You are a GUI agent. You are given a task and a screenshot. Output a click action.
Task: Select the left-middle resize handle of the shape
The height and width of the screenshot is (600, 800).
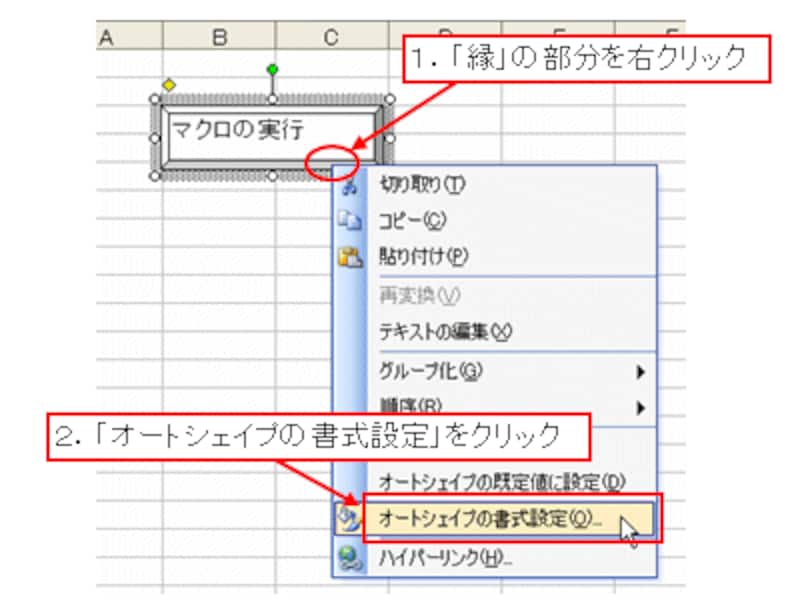pyautogui.click(x=155, y=138)
